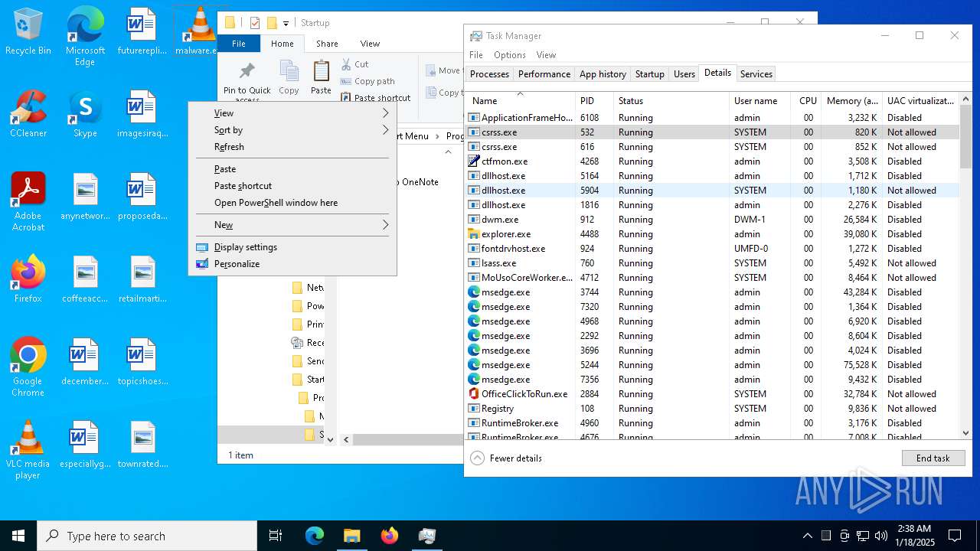Click the Paste icon in Explorer ribbon
Screen dimensions: 980x551
pos(321,77)
